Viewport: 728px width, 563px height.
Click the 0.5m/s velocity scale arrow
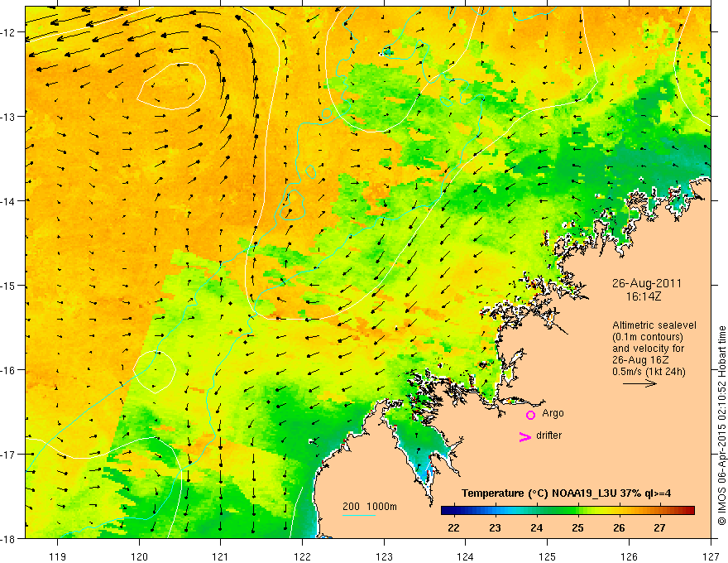point(639,383)
